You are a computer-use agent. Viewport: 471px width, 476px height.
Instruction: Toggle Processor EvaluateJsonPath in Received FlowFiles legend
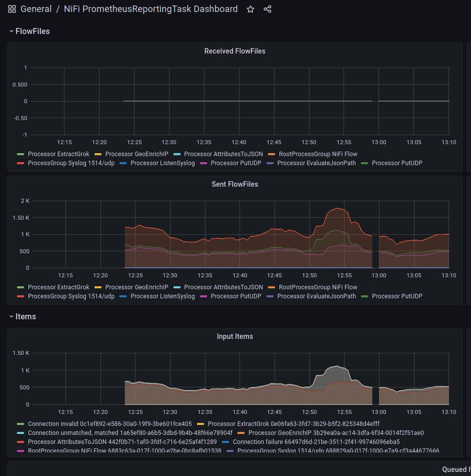[x=316, y=163]
